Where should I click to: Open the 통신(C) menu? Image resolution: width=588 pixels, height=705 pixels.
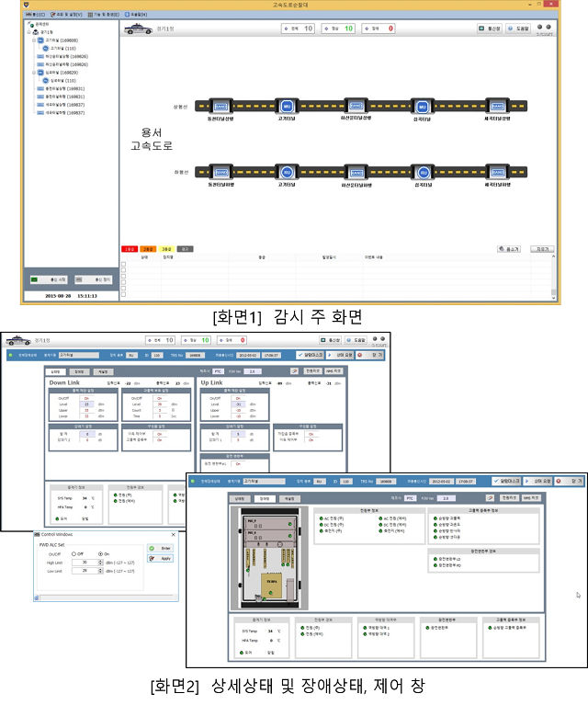pos(36,15)
